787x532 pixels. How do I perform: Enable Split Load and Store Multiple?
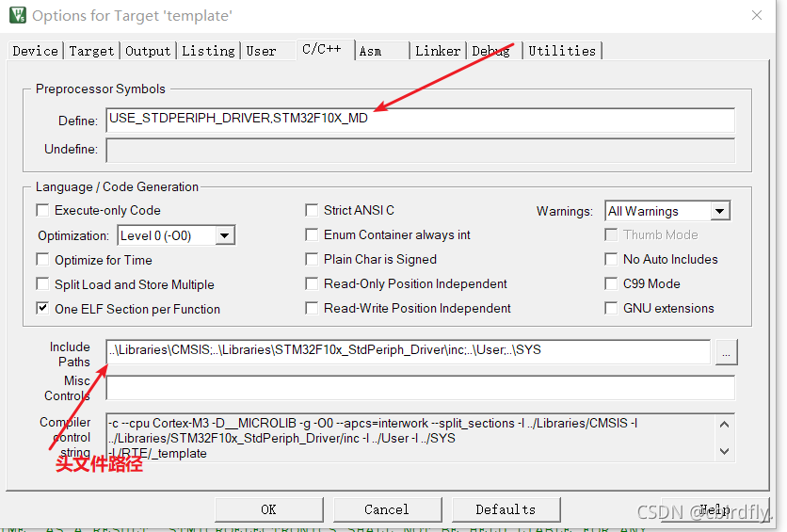(42, 284)
